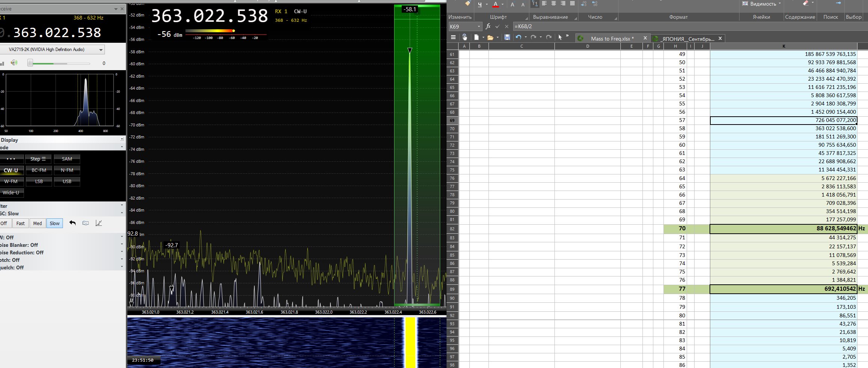Click the formula cancel X icon
868x368 pixels.
(x=506, y=26)
